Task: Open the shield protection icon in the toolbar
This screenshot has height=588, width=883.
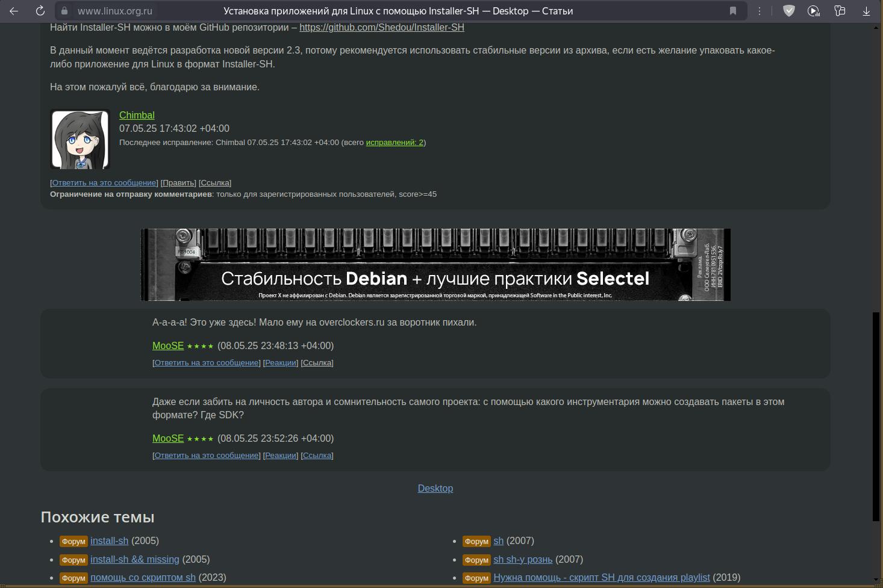Action: (788, 11)
